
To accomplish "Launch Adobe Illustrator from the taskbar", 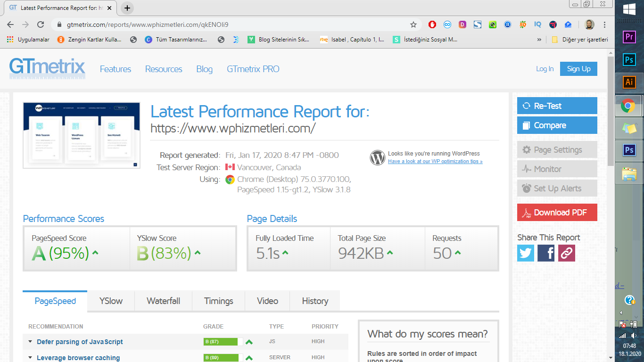I will point(629,82).
